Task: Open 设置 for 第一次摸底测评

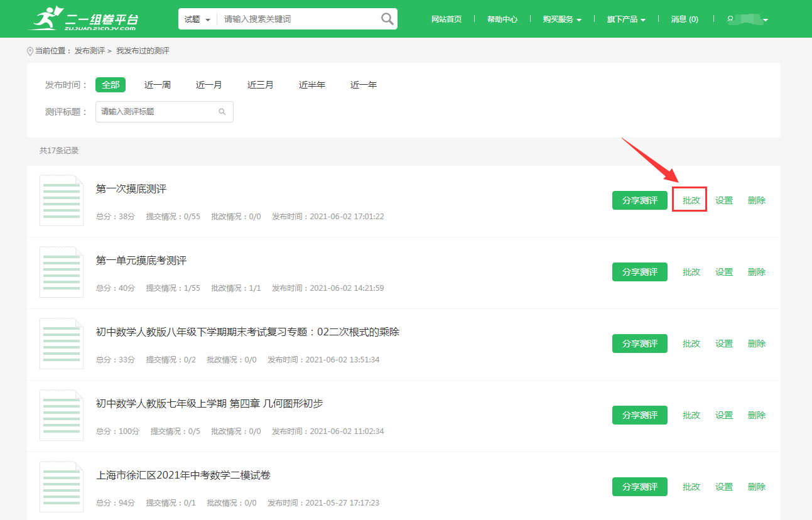Action: [724, 200]
